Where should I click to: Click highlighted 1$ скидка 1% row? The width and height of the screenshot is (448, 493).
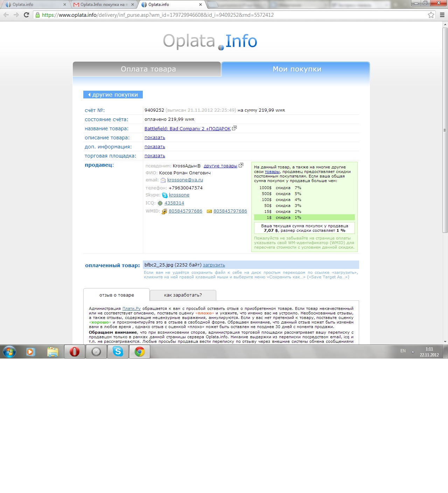tap(304, 217)
